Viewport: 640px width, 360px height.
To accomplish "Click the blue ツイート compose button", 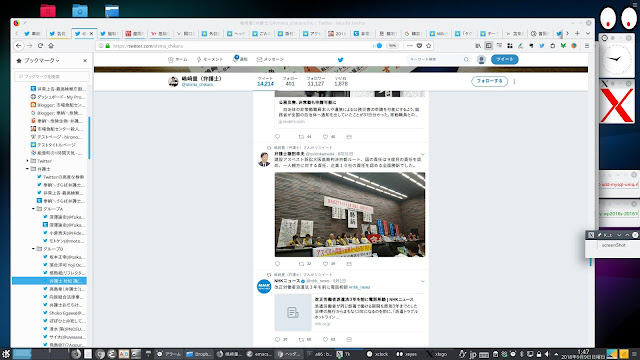I will tap(504, 59).
